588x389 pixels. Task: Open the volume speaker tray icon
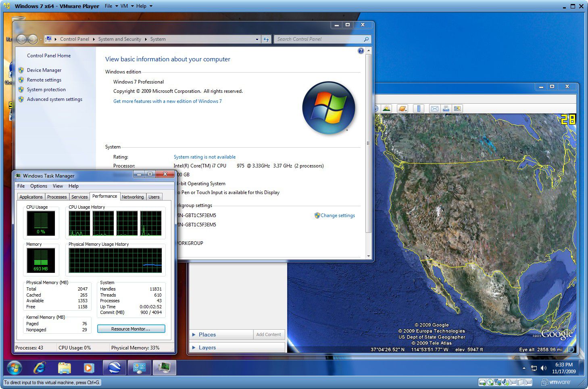pyautogui.click(x=544, y=368)
